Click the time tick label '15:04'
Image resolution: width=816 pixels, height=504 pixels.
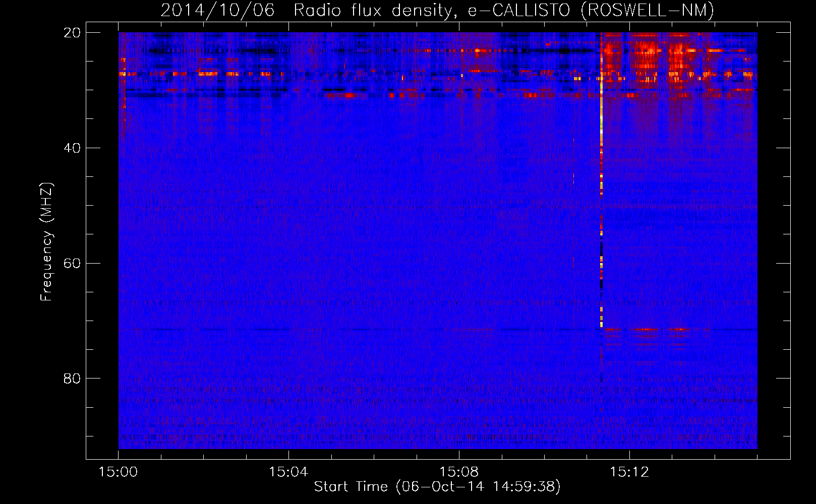(x=288, y=472)
